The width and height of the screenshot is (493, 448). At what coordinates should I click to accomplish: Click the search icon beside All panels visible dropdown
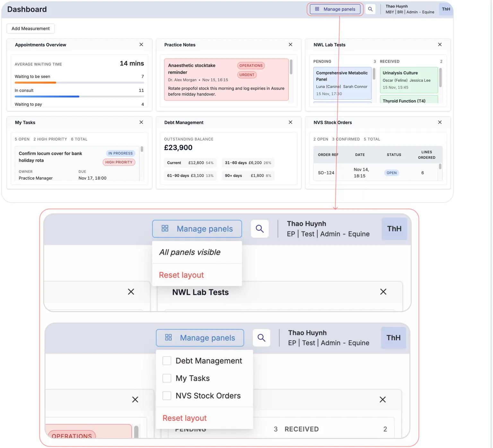(x=260, y=229)
